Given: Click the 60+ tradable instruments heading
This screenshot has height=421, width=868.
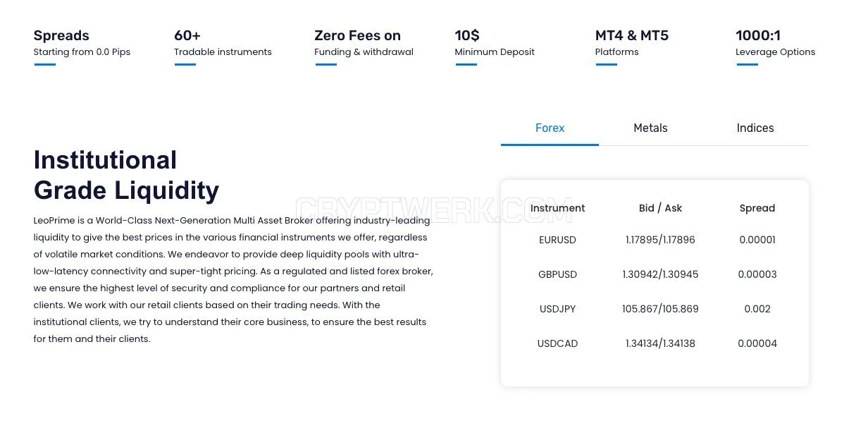Looking at the screenshot, I should click(x=187, y=35).
